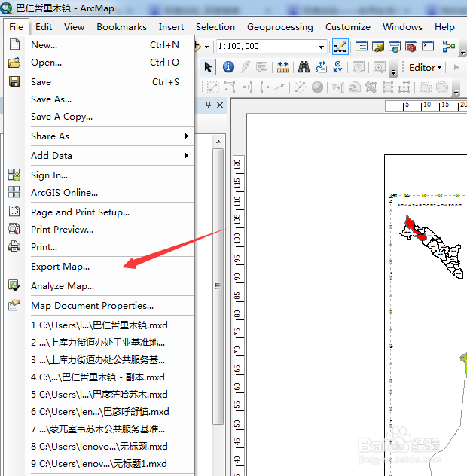Open the Help menu

[x=444, y=27]
